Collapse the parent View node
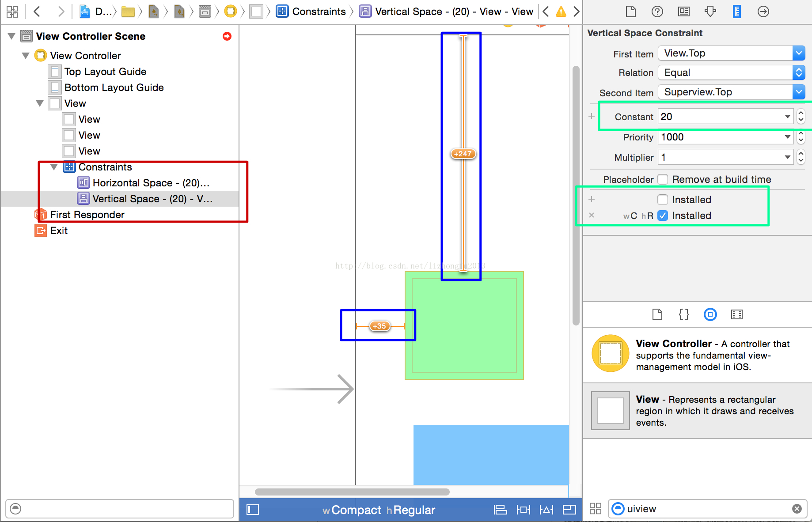 [40, 103]
